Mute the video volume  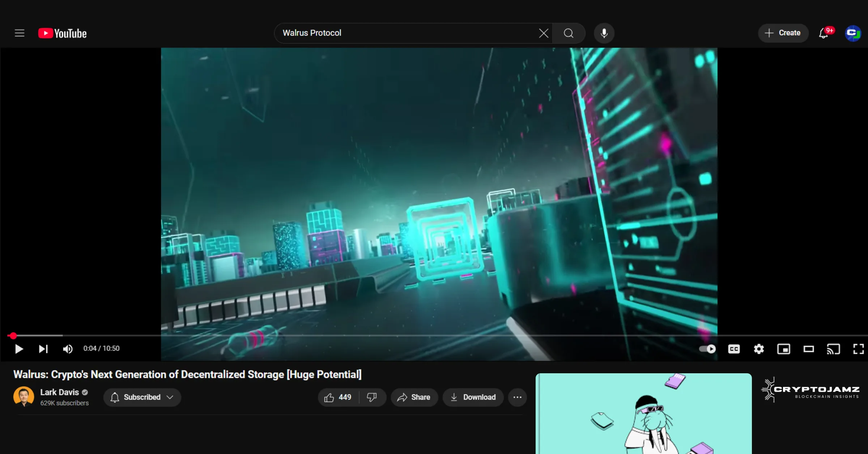click(68, 349)
